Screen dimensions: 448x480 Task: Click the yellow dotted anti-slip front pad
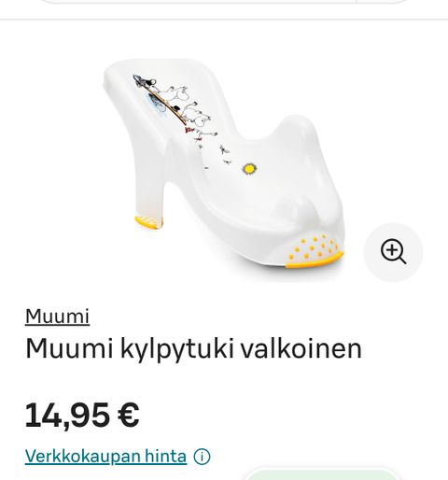click(x=315, y=251)
